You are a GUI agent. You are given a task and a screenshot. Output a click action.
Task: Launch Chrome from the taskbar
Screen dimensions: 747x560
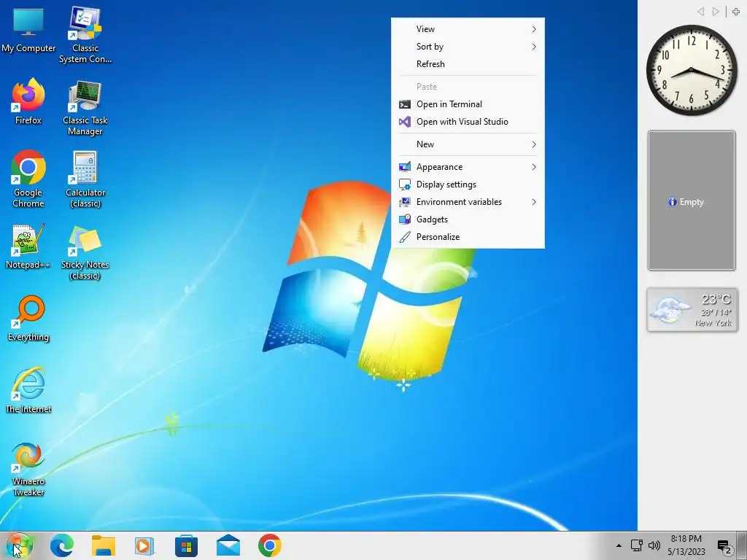click(270, 545)
